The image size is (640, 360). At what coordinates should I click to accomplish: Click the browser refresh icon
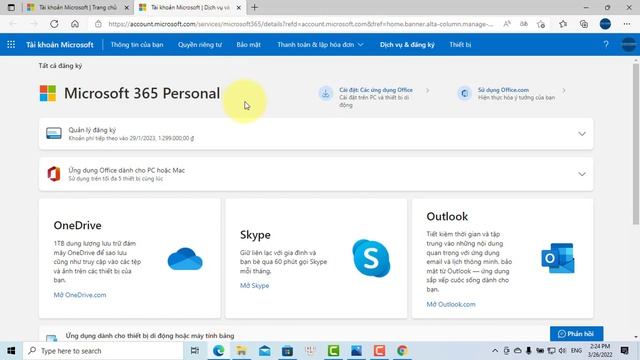click(x=54, y=24)
